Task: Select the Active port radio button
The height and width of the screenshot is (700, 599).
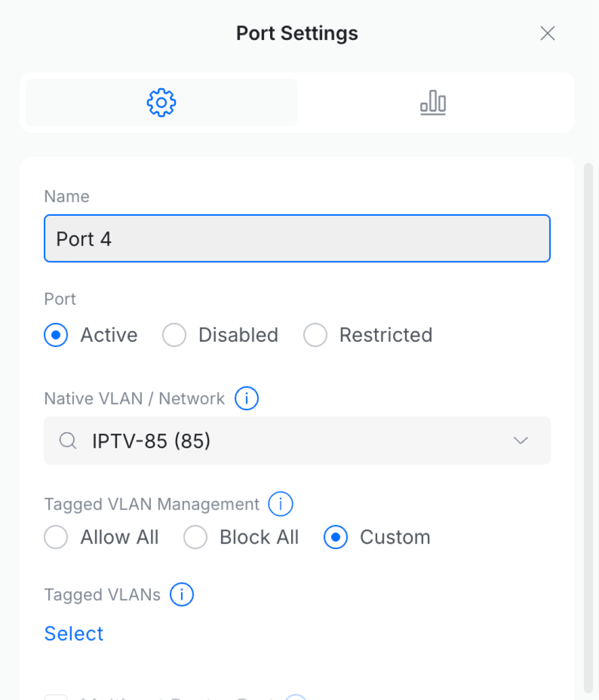Action: 56,335
